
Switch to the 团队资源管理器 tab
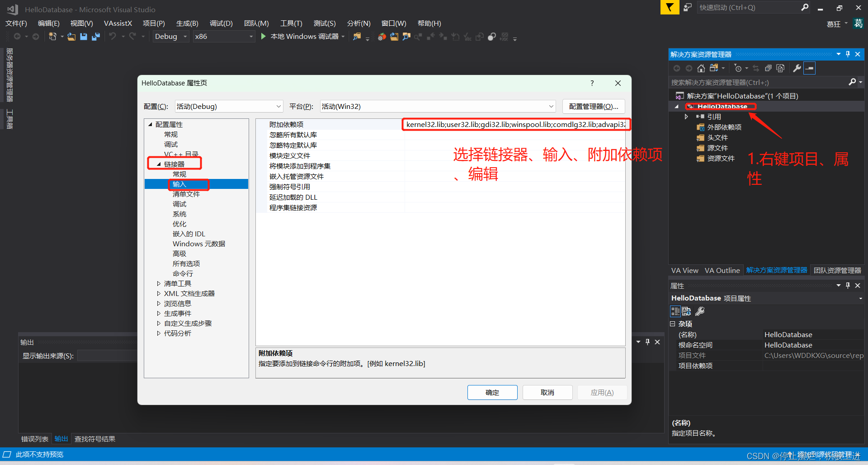[x=837, y=270]
